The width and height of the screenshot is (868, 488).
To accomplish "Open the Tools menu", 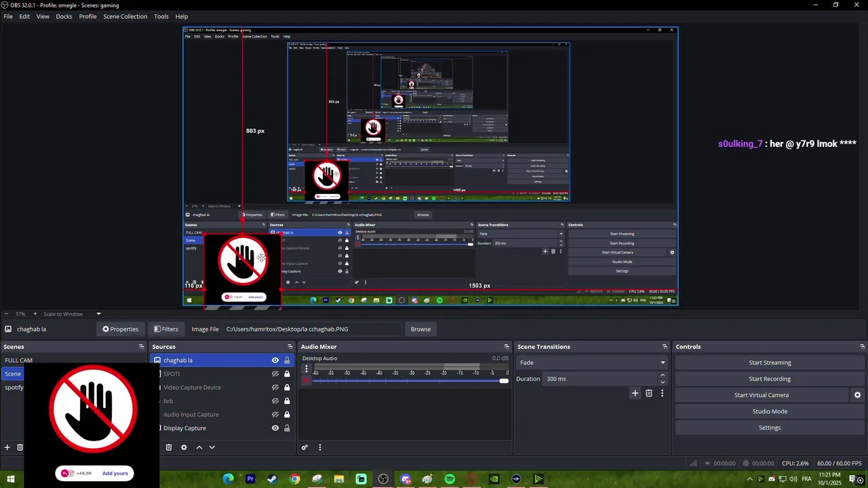I will tap(161, 16).
